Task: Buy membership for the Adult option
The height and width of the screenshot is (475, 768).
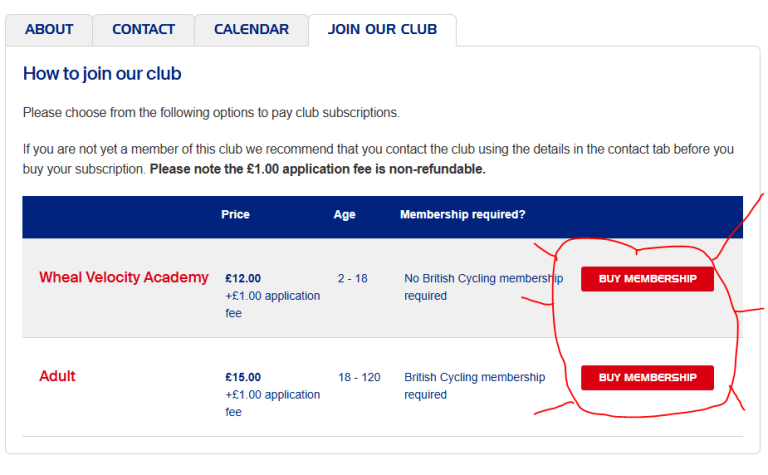Action: click(x=647, y=378)
